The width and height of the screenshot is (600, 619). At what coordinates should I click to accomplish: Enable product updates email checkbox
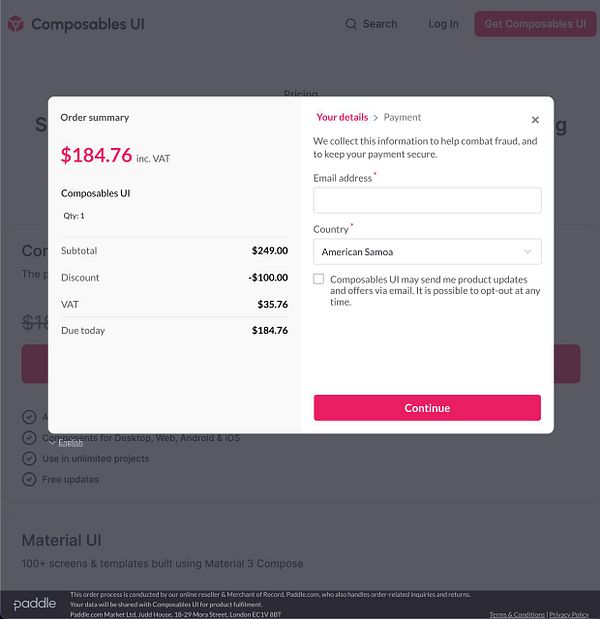tap(319, 279)
